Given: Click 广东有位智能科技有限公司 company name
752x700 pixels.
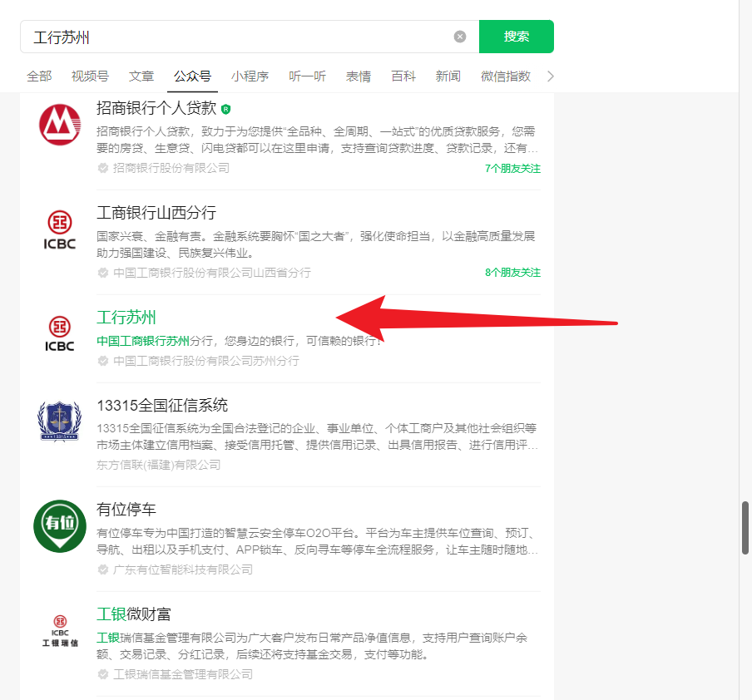Looking at the screenshot, I should pos(183,569).
